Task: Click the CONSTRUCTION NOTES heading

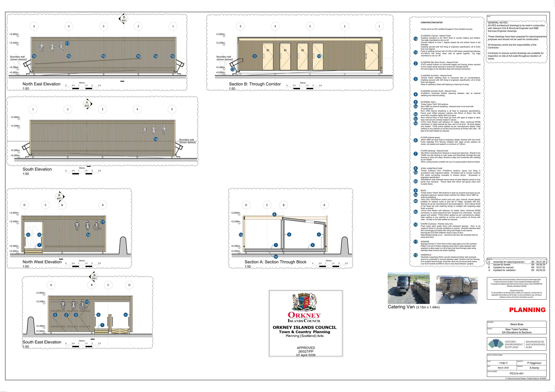Action: (x=432, y=22)
